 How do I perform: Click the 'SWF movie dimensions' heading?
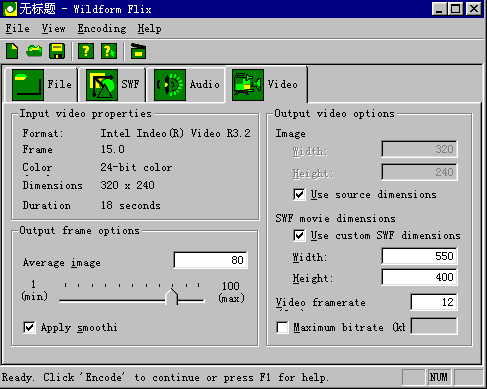point(335,218)
